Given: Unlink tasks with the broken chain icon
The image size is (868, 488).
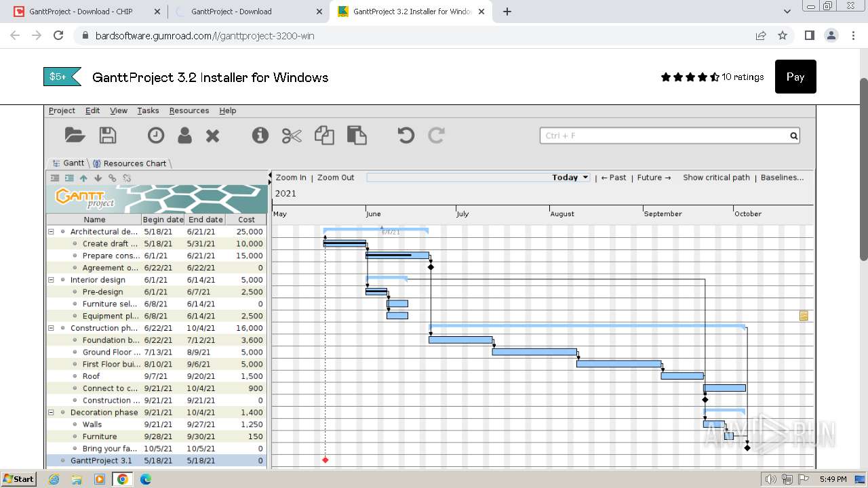Looking at the screenshot, I should (x=127, y=178).
